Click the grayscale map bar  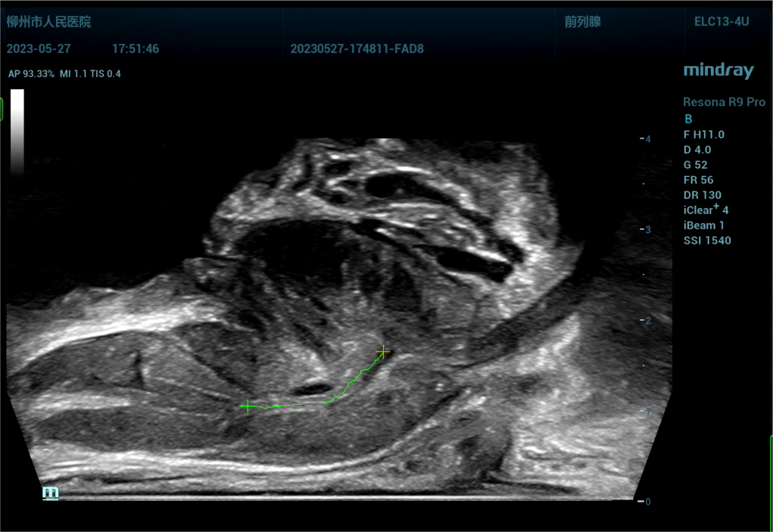[x=17, y=132]
